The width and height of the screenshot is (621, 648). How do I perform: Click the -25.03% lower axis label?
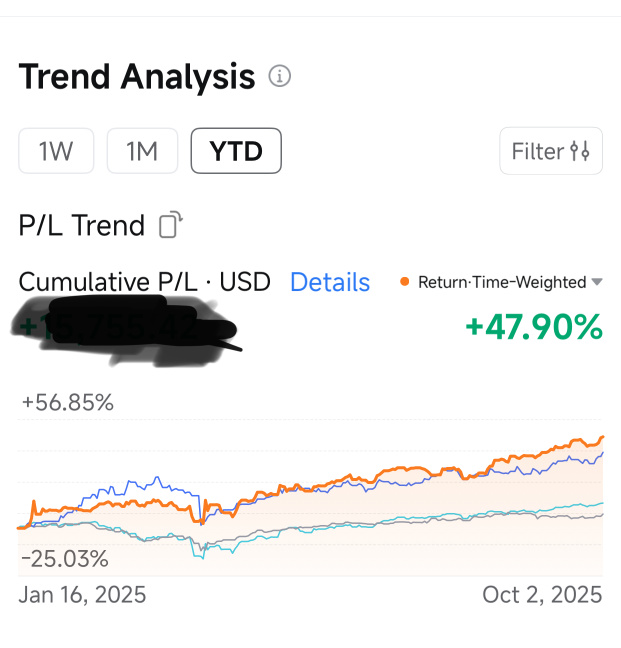tap(65, 558)
